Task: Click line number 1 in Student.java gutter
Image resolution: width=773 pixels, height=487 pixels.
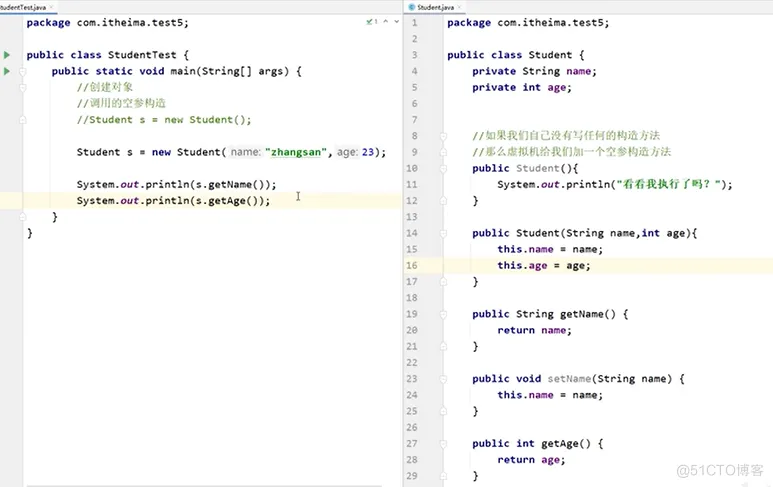Action: pyautogui.click(x=414, y=23)
